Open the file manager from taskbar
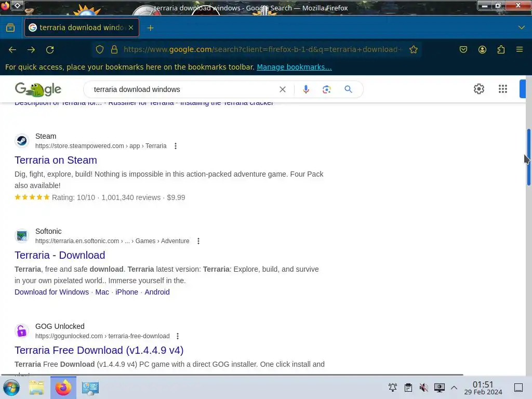This screenshot has height=399, width=532. (36, 388)
